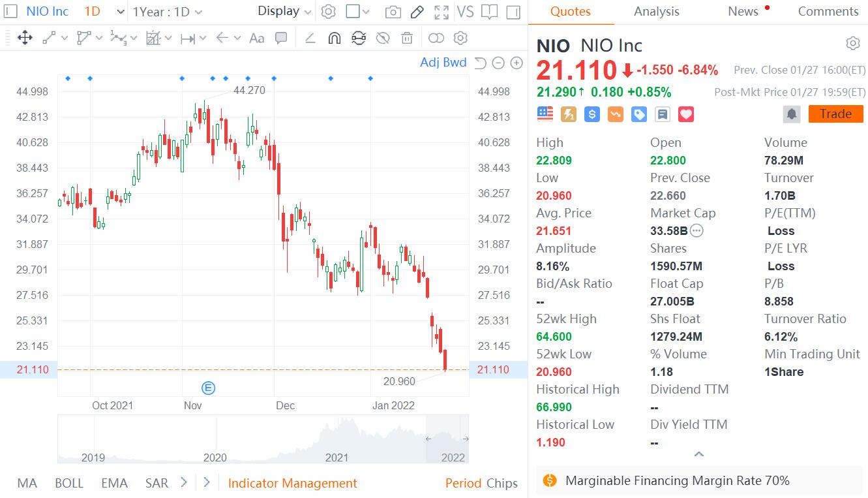Toggle the red heart favorite icon
Viewport: 868px width, 498px height.
tap(686, 114)
